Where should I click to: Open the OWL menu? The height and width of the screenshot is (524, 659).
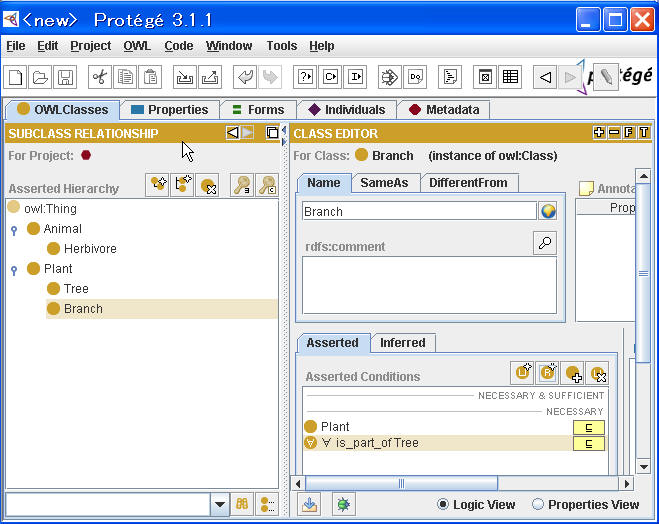pos(136,46)
